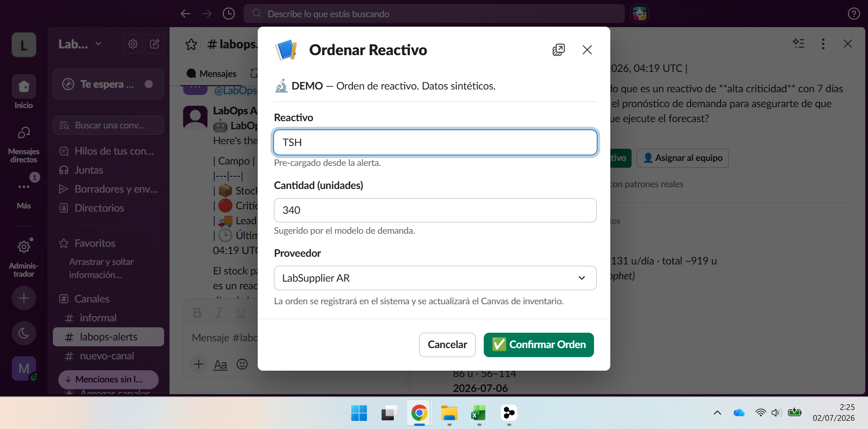Open the Proveedor dropdown LabSupplier AR
The height and width of the screenshot is (429, 868).
tap(435, 278)
